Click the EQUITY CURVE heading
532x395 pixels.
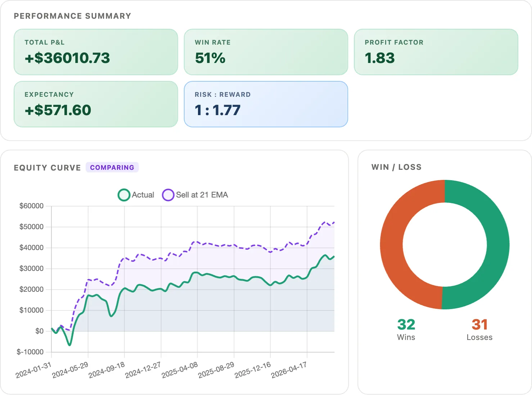(x=48, y=168)
